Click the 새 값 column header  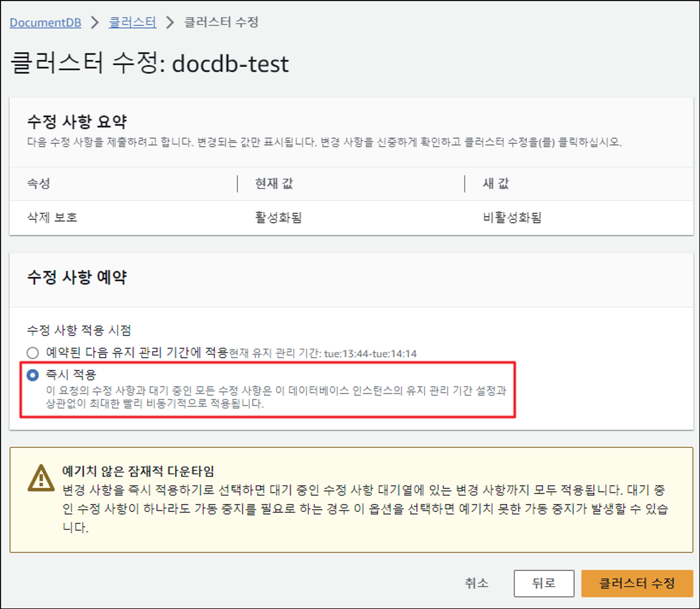(x=496, y=183)
